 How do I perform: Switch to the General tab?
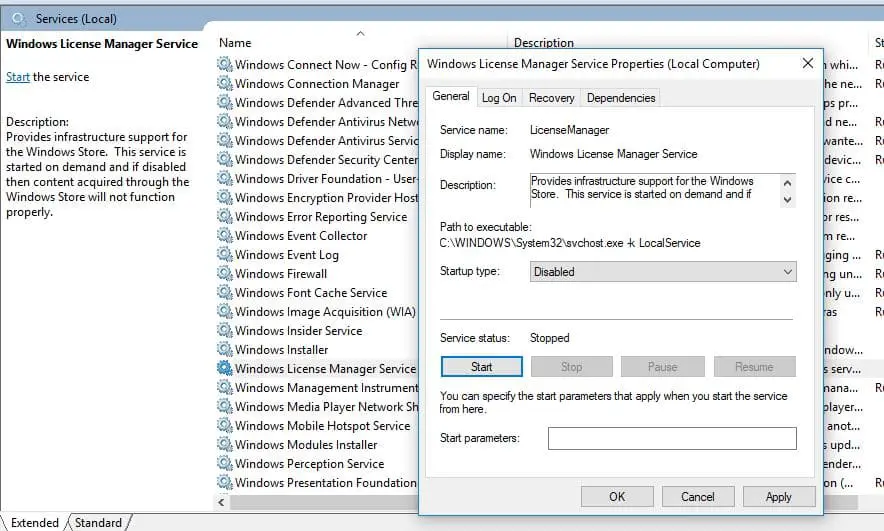click(x=450, y=96)
